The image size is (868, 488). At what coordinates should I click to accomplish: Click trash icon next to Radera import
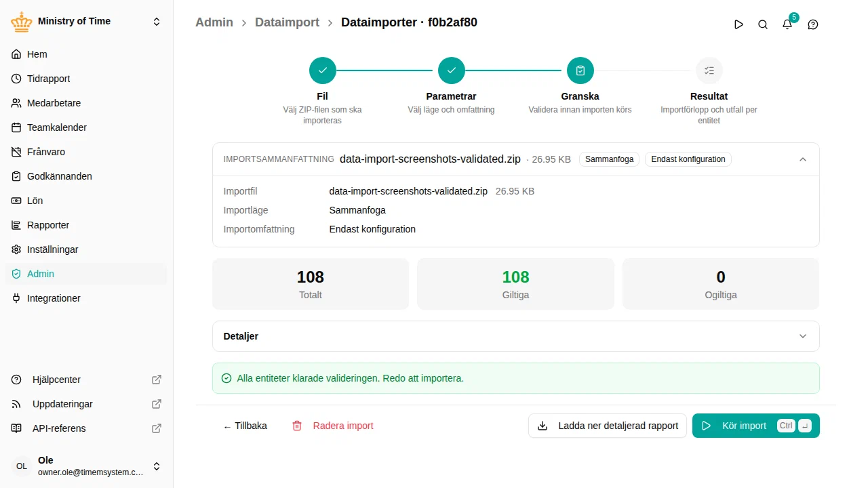pos(297,426)
